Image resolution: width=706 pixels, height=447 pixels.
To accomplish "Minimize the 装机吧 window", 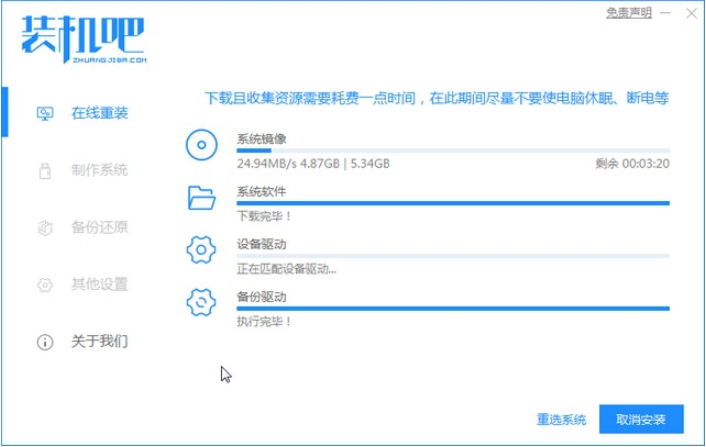I will click(663, 13).
